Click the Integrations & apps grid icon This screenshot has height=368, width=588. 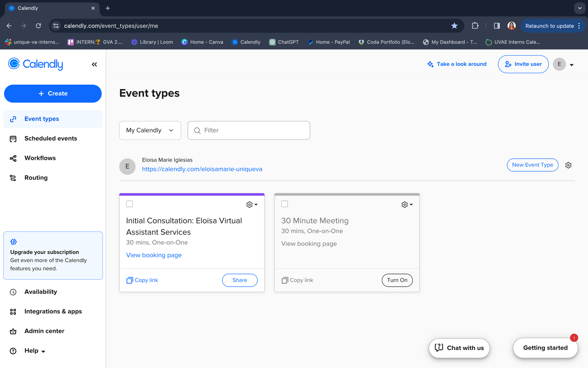[13, 312]
